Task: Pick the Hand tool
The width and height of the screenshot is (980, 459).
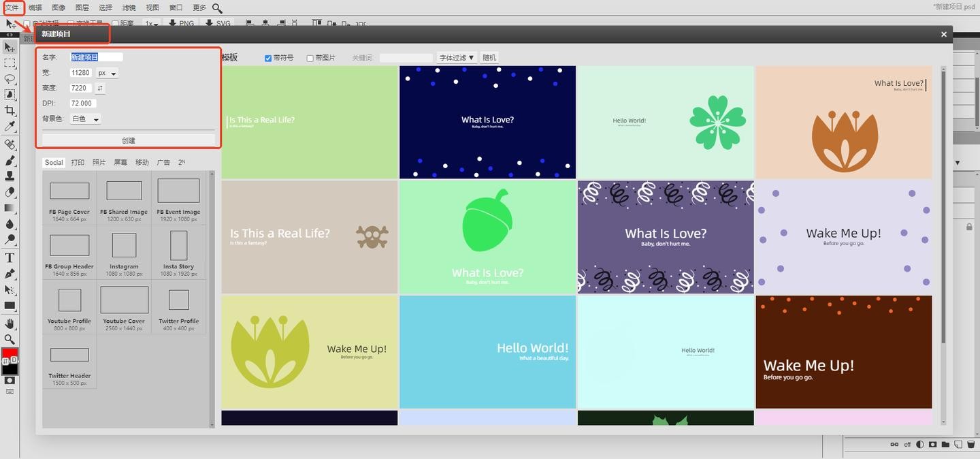Action: pos(10,323)
